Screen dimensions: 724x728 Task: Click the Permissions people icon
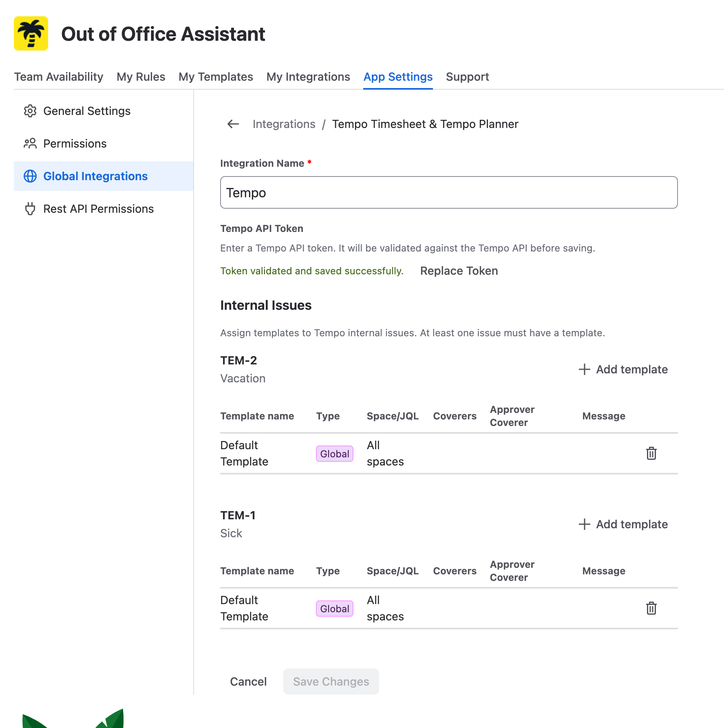click(x=30, y=143)
